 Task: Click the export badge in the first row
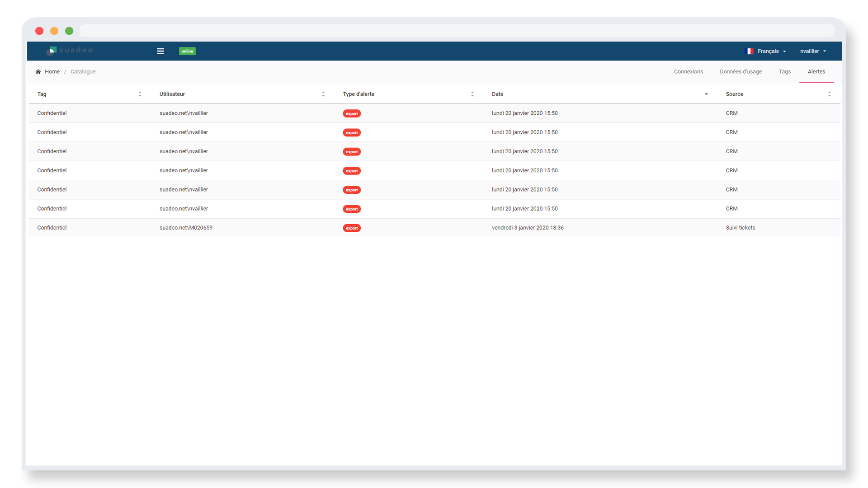(351, 113)
